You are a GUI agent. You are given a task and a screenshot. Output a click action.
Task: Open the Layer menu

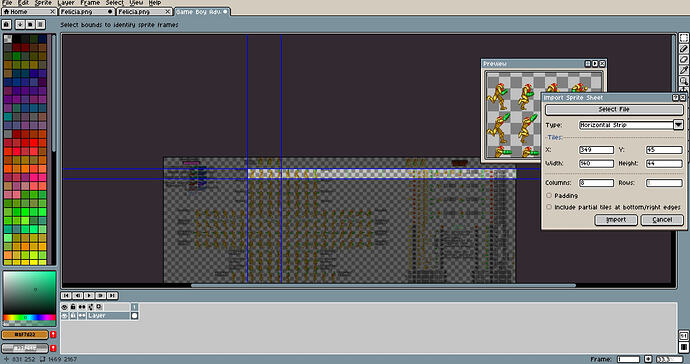coord(66,3)
